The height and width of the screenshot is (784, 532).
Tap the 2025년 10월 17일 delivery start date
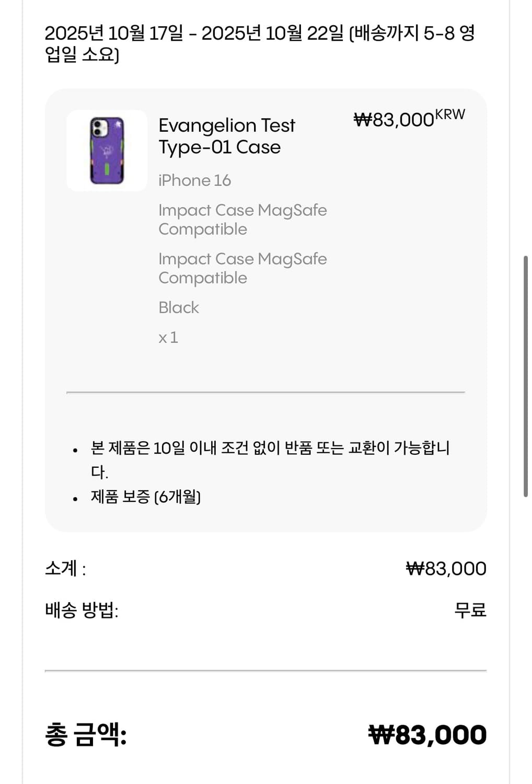pos(114,33)
